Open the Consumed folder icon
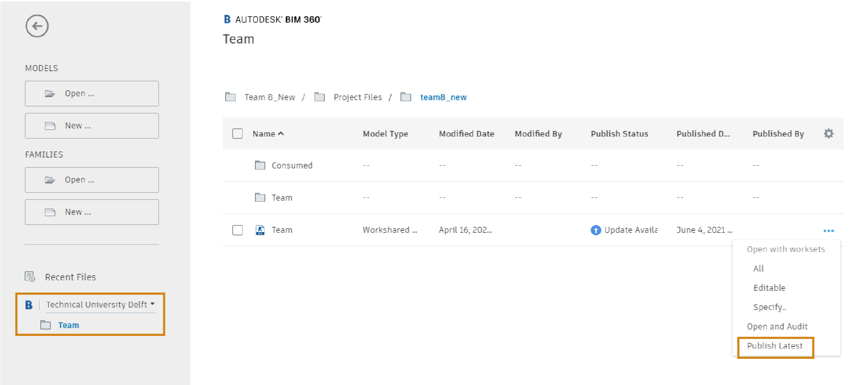Screen dimensions: 868x385 (x=260, y=165)
